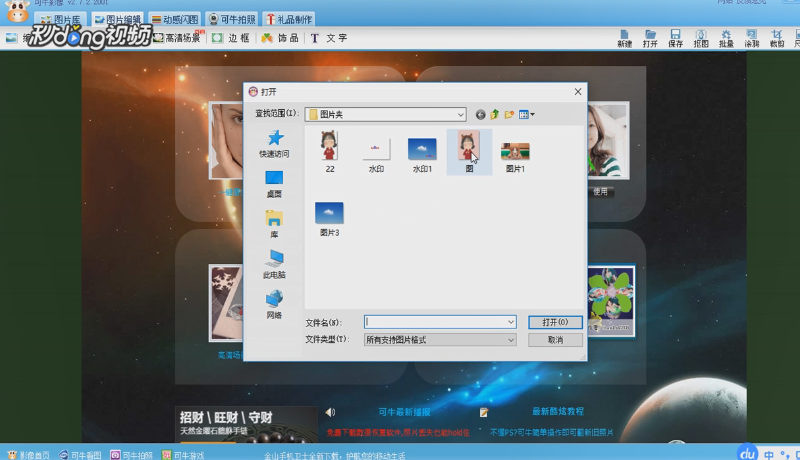Screen dimensions: 800x460
Task: Open the 饰品 decorations tool
Action: tap(280, 38)
